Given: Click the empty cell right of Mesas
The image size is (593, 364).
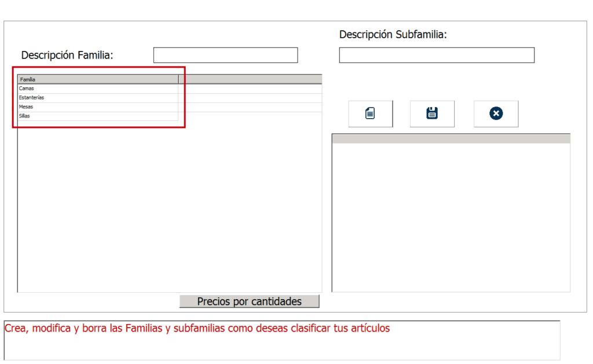Looking at the screenshot, I should [x=250, y=107].
